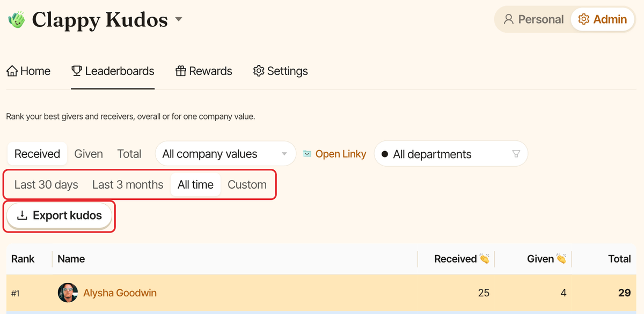Viewport: 644px width, 314px height.
Task: Switch to Personal mode
Action: click(533, 19)
